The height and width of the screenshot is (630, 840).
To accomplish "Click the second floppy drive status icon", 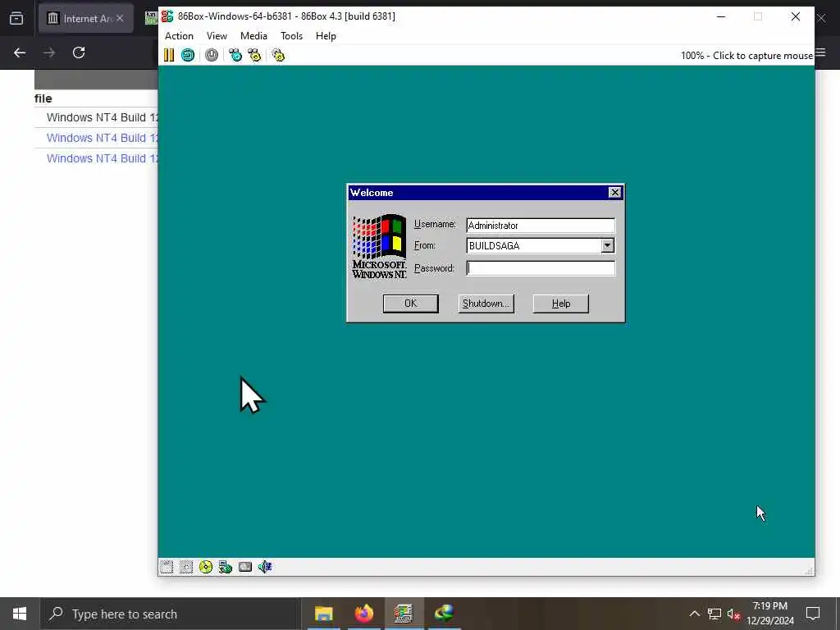I will click(186, 567).
